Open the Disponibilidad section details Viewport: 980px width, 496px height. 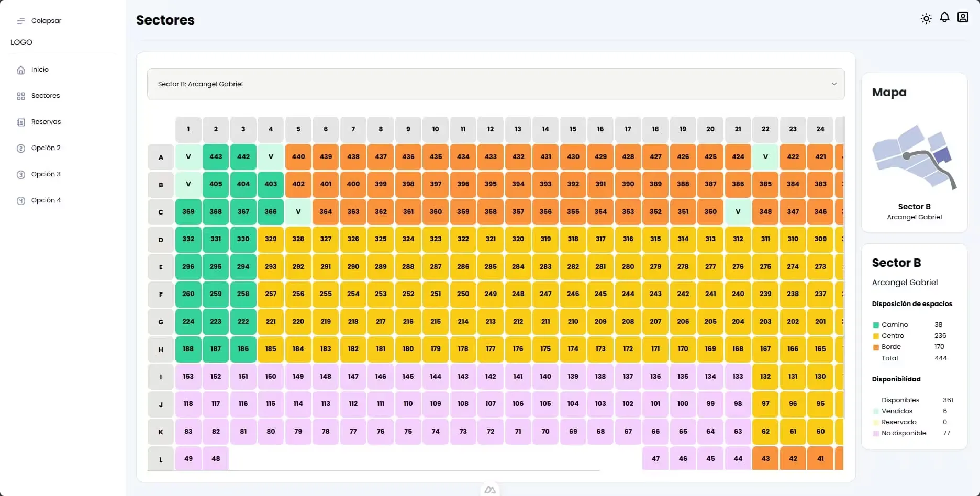[897, 379]
